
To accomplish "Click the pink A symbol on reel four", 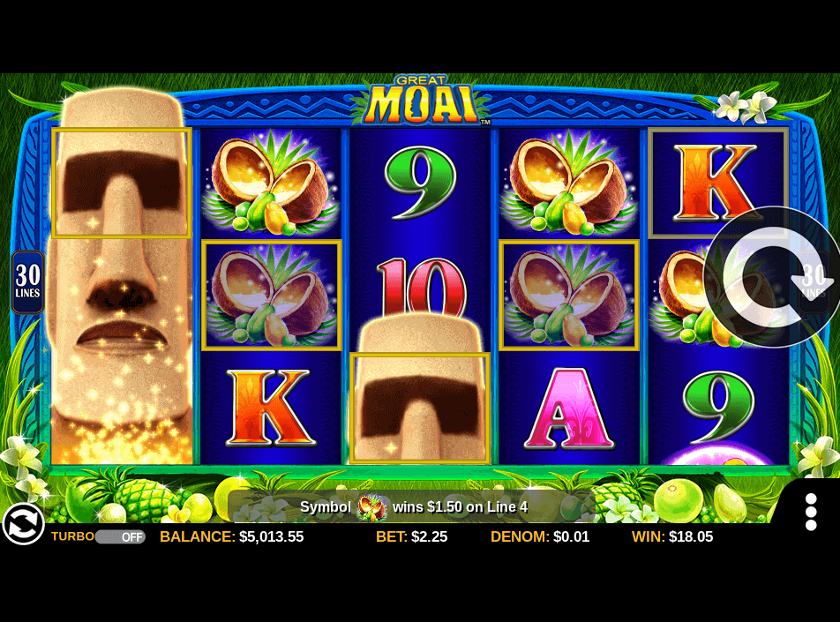I will point(569,408).
